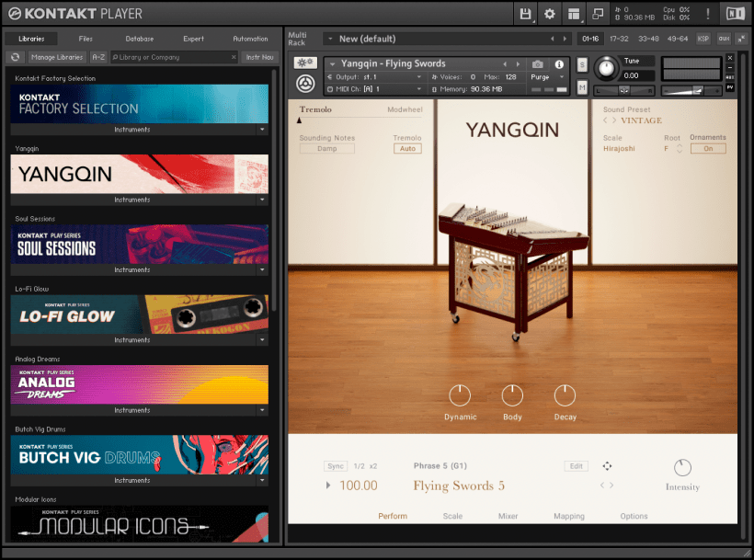The height and width of the screenshot is (560, 754).
Task: Turn the Dynamic knob on the Yangqin panel
Action: 460,395
